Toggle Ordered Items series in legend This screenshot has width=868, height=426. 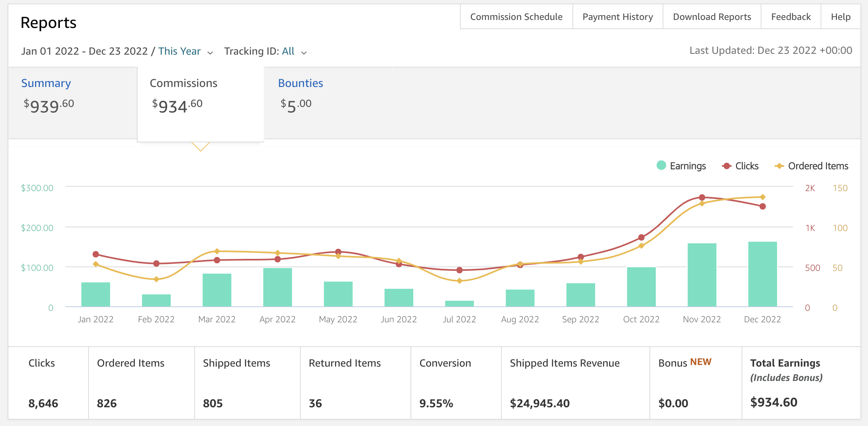tap(811, 166)
